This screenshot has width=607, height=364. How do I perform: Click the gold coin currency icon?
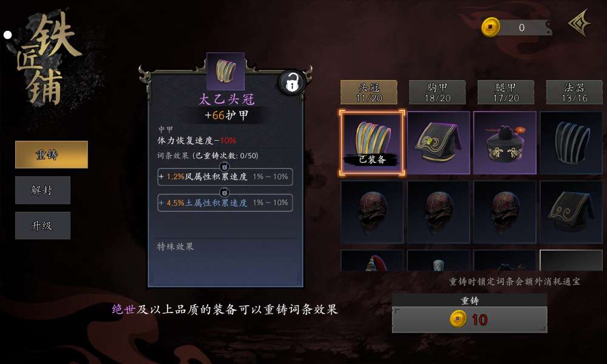pyautogui.click(x=490, y=27)
